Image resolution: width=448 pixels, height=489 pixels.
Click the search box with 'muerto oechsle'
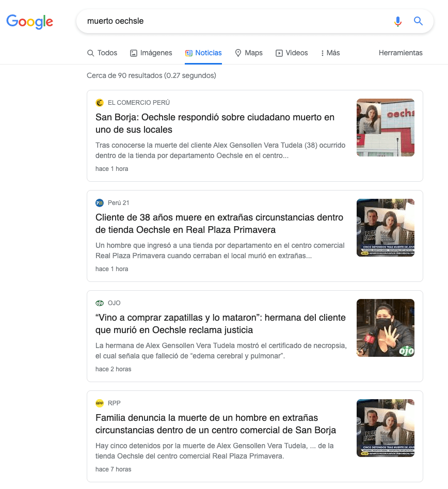[232, 21]
